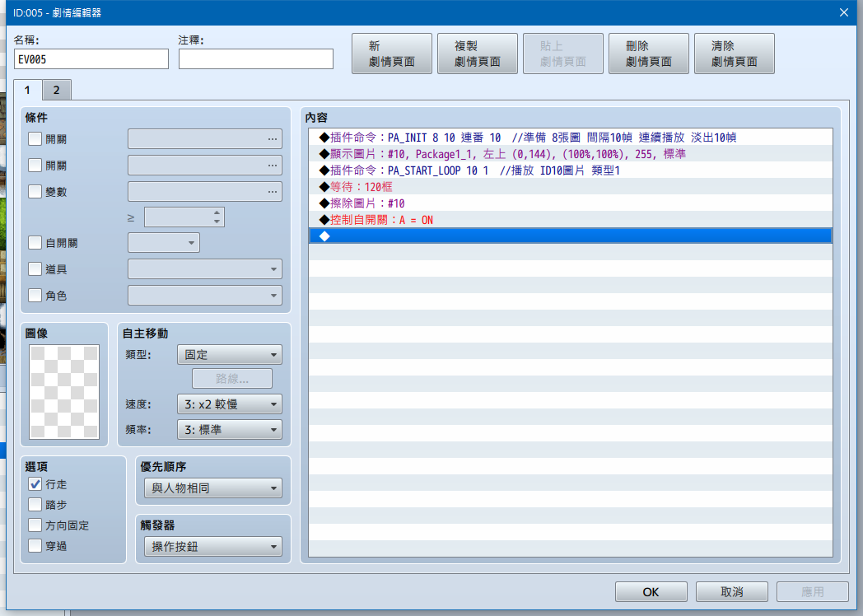Toggle the 方向固定 direction fix option
The image size is (863, 616).
click(x=35, y=525)
